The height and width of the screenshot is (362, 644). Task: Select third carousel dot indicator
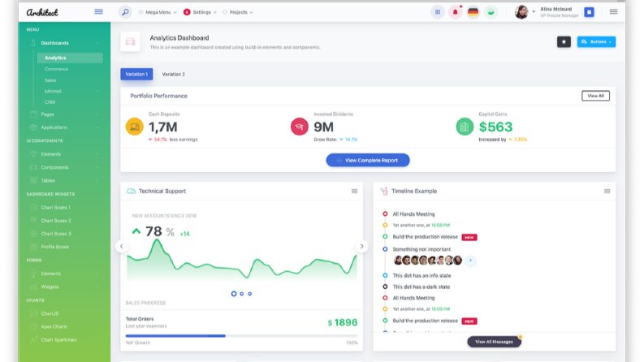coord(249,294)
